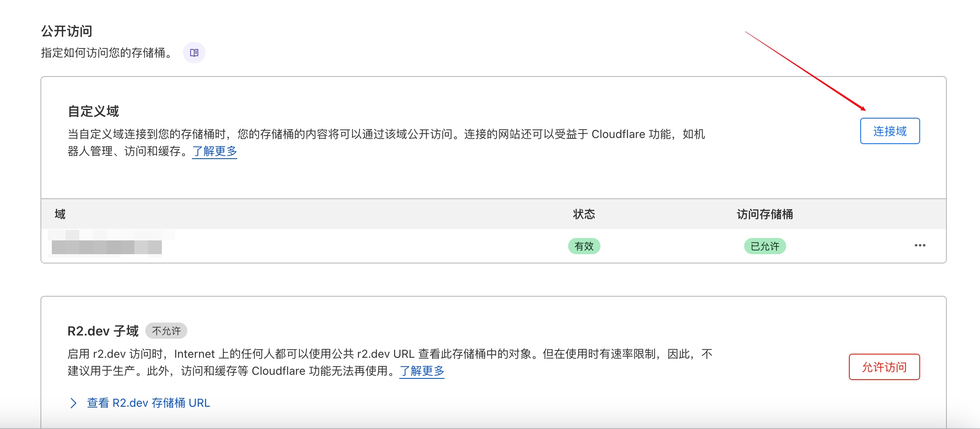Connect a new custom domain with 连接域

click(x=890, y=131)
